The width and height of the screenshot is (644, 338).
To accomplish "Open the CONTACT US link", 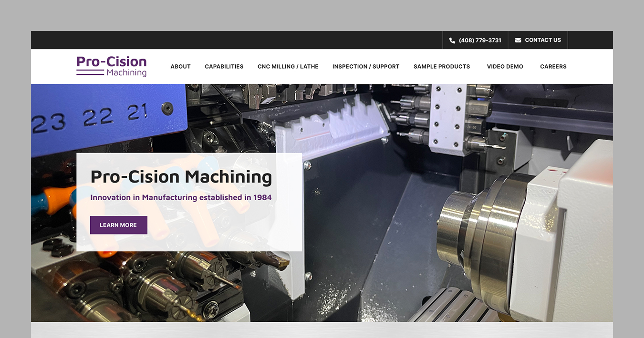I will 542,40.
